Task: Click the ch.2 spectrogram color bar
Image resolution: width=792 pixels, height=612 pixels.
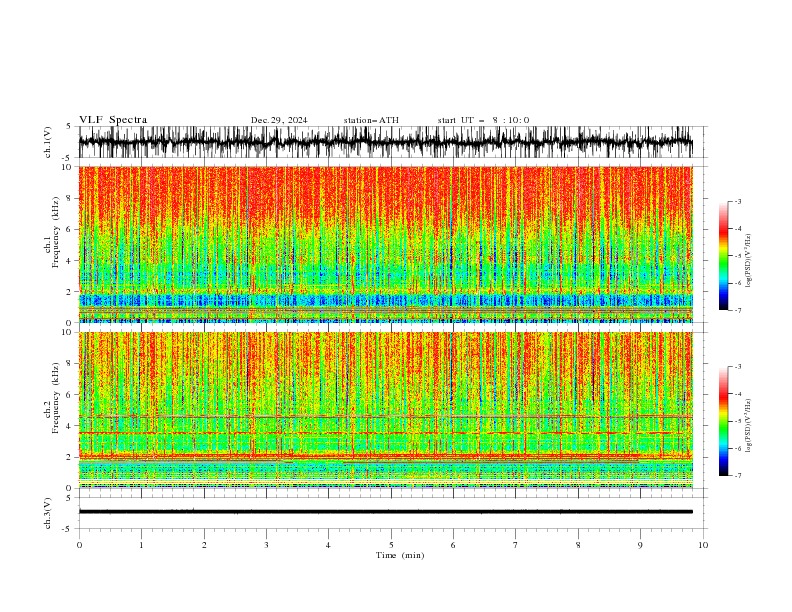Action: coord(724,421)
